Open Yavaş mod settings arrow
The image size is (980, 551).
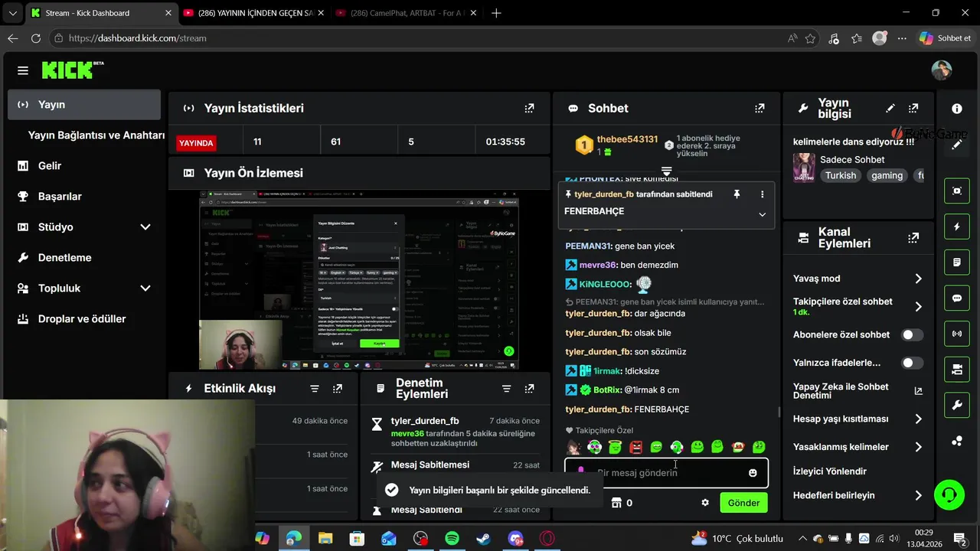pyautogui.click(x=919, y=279)
